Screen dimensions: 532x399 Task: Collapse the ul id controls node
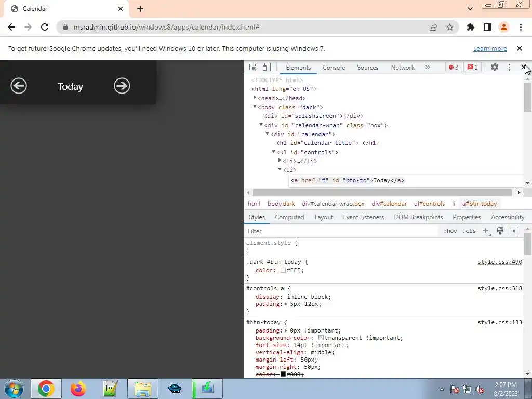pyautogui.click(x=273, y=152)
